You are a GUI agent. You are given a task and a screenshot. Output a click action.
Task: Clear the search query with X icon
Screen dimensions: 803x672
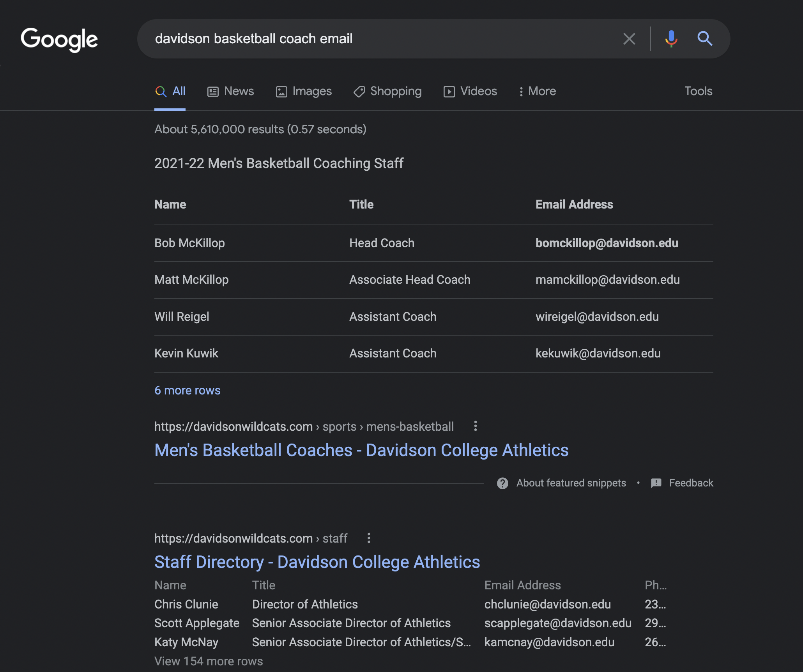tap(629, 39)
